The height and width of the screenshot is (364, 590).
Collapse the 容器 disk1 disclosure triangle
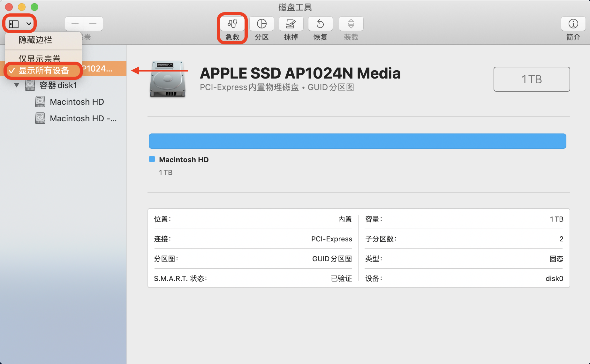click(17, 85)
